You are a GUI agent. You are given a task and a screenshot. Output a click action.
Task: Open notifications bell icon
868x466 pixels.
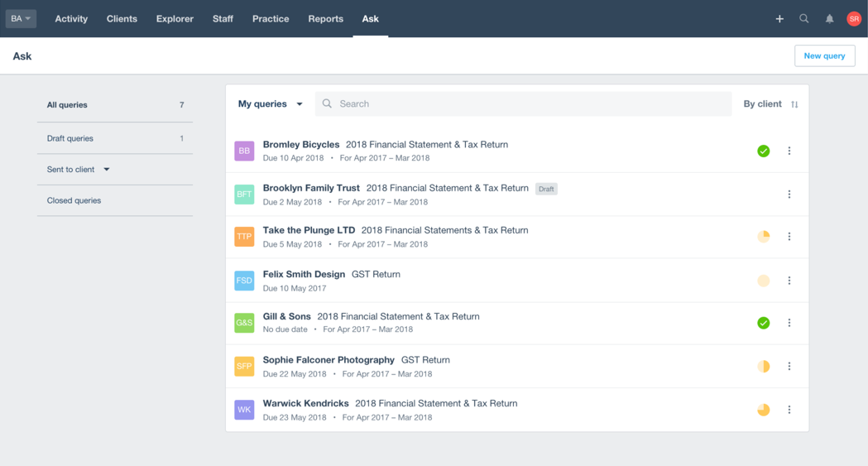click(x=829, y=19)
